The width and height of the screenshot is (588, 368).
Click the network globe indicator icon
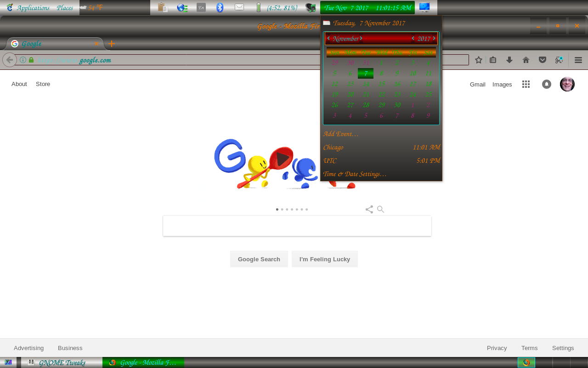[x=182, y=7]
